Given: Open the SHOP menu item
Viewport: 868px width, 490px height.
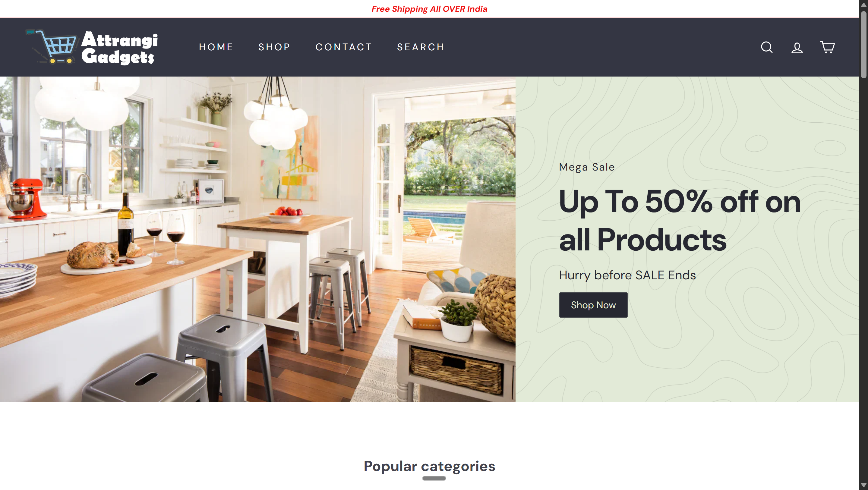Looking at the screenshot, I should [x=274, y=47].
